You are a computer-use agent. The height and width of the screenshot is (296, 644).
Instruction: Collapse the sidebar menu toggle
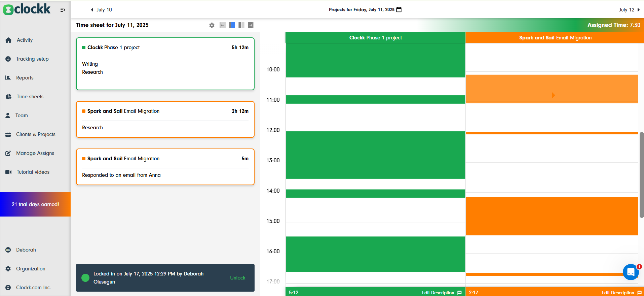point(63,10)
